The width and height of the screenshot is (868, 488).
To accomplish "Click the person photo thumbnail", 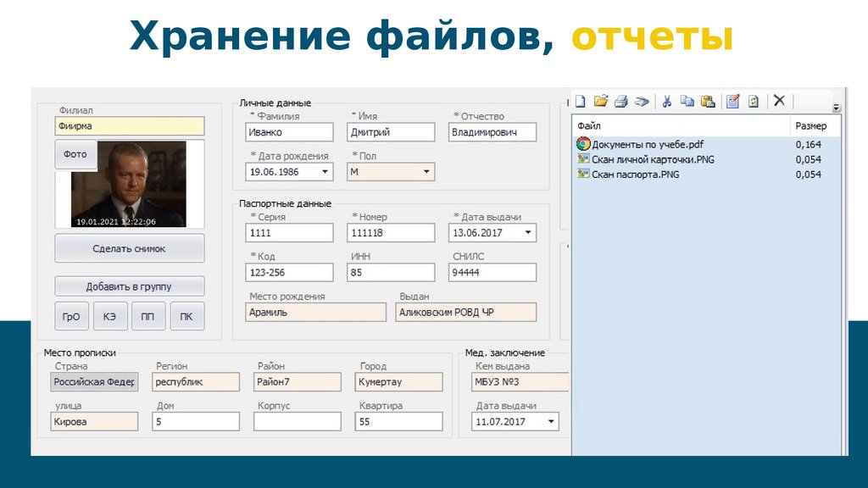I will (129, 184).
